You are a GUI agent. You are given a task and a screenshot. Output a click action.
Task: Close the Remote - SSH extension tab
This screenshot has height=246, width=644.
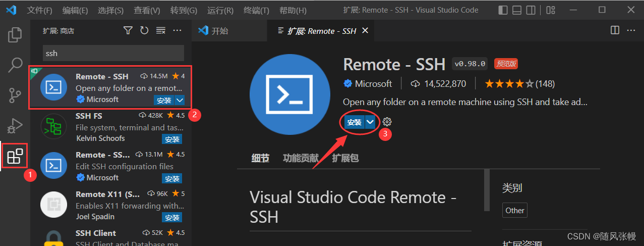[x=365, y=31]
